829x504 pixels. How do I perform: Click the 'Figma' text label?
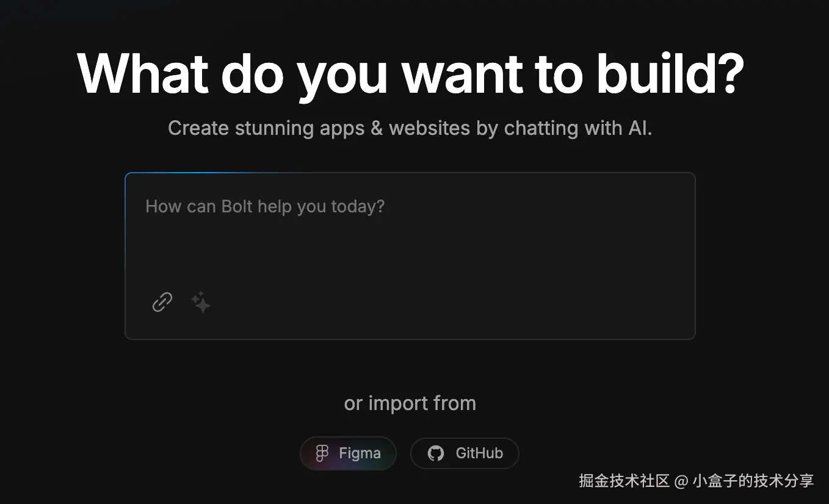(360, 453)
